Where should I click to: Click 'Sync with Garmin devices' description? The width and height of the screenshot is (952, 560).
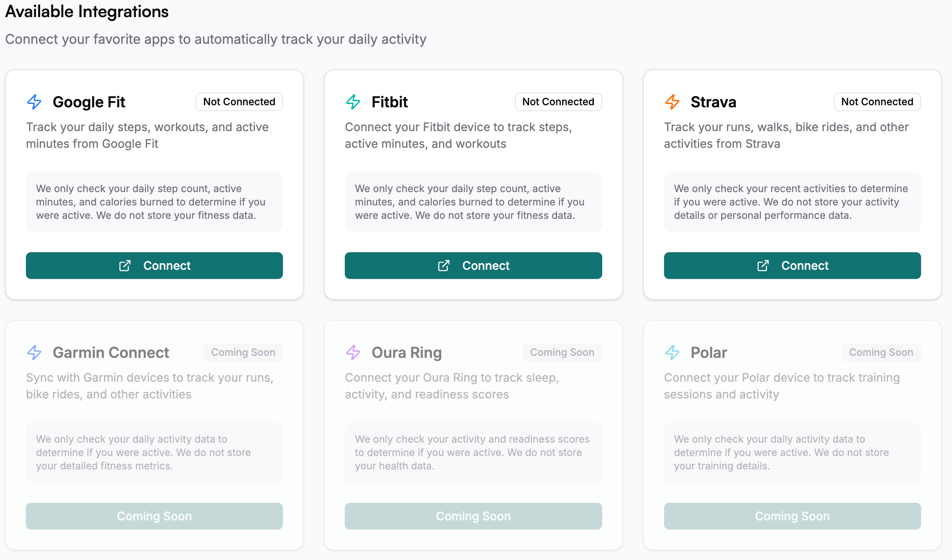150,386
